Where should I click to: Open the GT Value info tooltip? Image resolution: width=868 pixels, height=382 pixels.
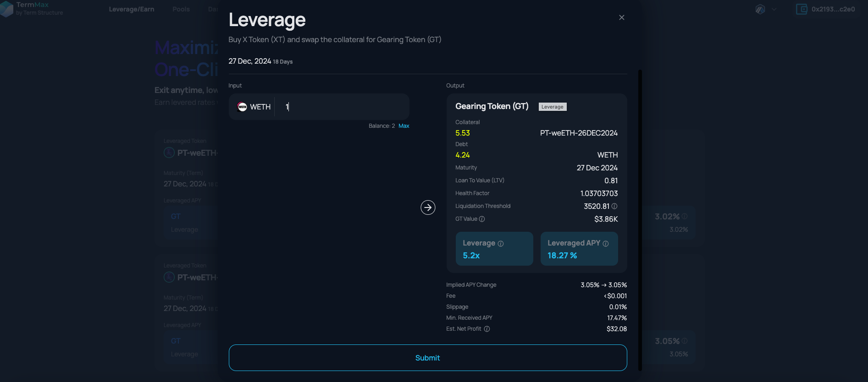coord(482,219)
